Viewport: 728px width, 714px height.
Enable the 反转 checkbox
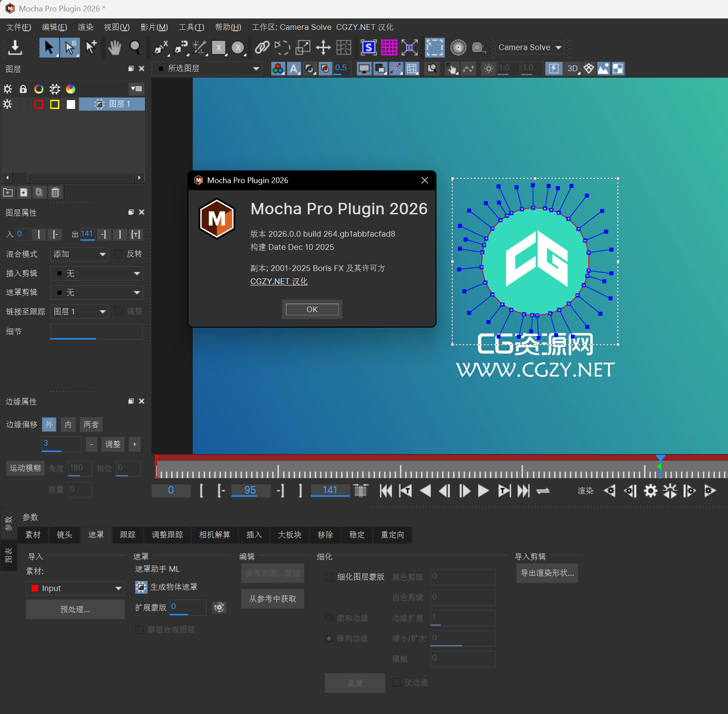coord(118,254)
